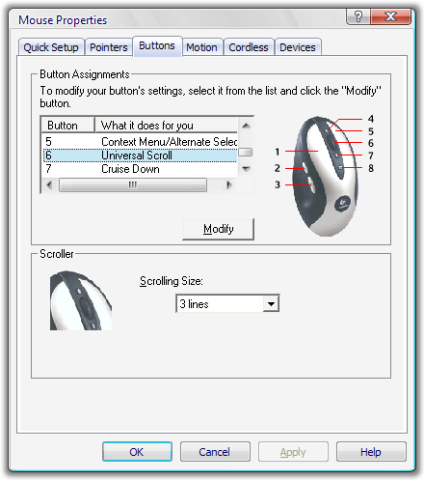Screen dimensions: 424x480
Task: Click the vertical scrollbar thumb in list
Action: pos(246,152)
